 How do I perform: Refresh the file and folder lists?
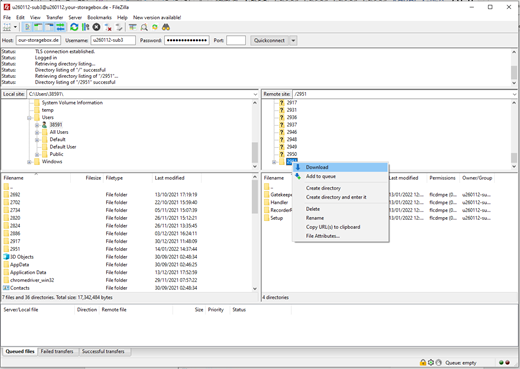click(74, 27)
